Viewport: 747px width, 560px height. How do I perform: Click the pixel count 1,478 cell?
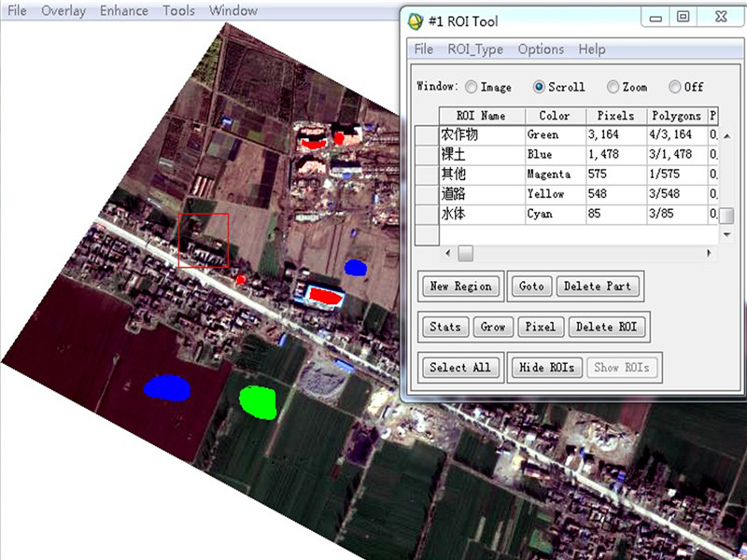(616, 155)
